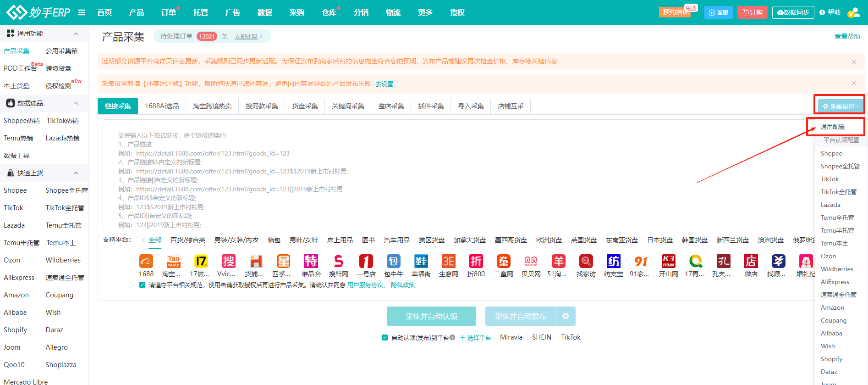Switch to 店铺互采 tab
The width and height of the screenshot is (868, 385).
coord(511,106)
